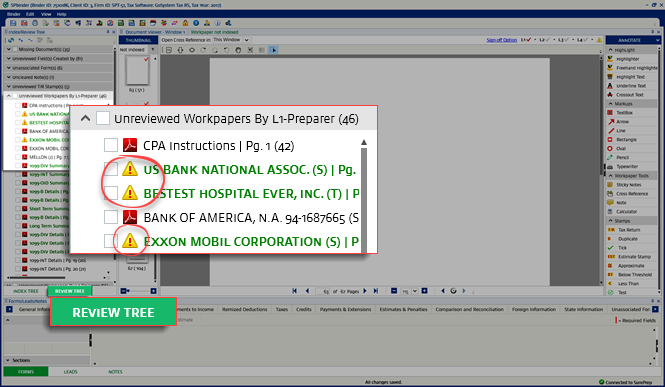
Task: Click the padlock icon in the main toolbar
Action: [x=185, y=23]
